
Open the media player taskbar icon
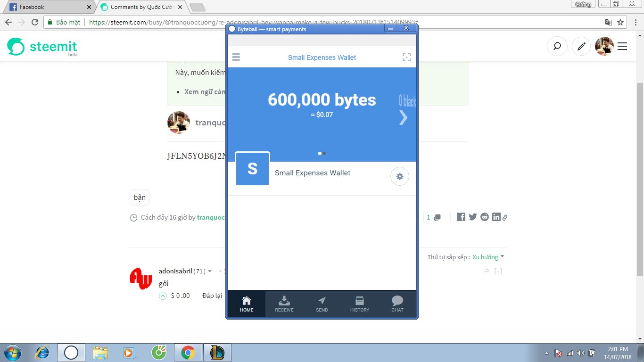tap(129, 352)
